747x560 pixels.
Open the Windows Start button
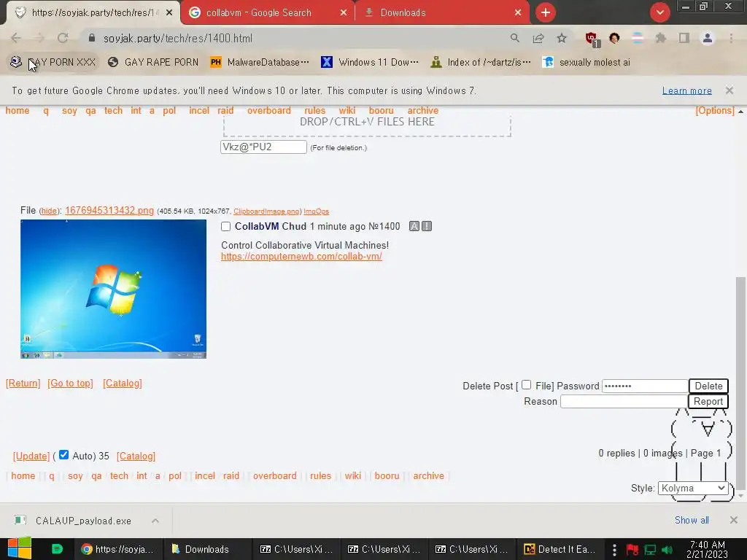click(20, 548)
